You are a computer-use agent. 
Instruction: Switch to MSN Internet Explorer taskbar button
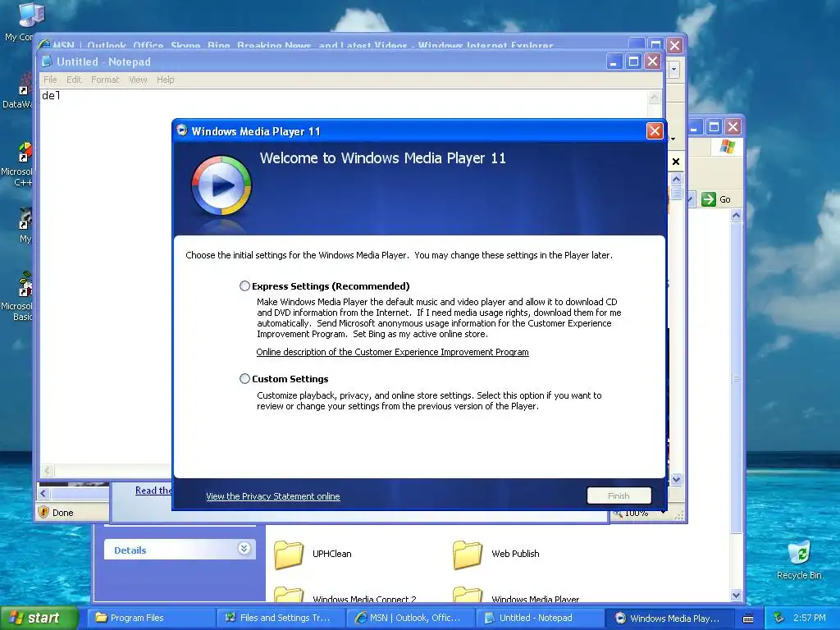coord(410,618)
